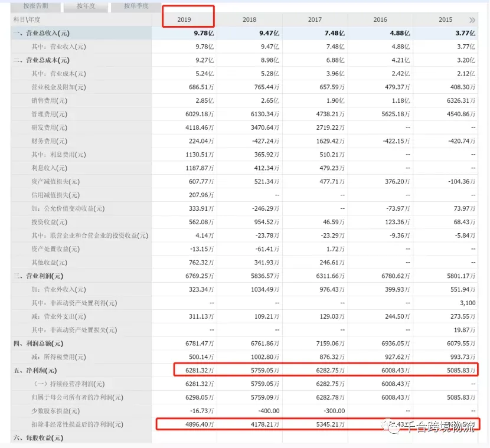This screenshot has width=490, height=448.
Task: Click the 减:营业外支出(元) row label
Action: [x=58, y=316]
